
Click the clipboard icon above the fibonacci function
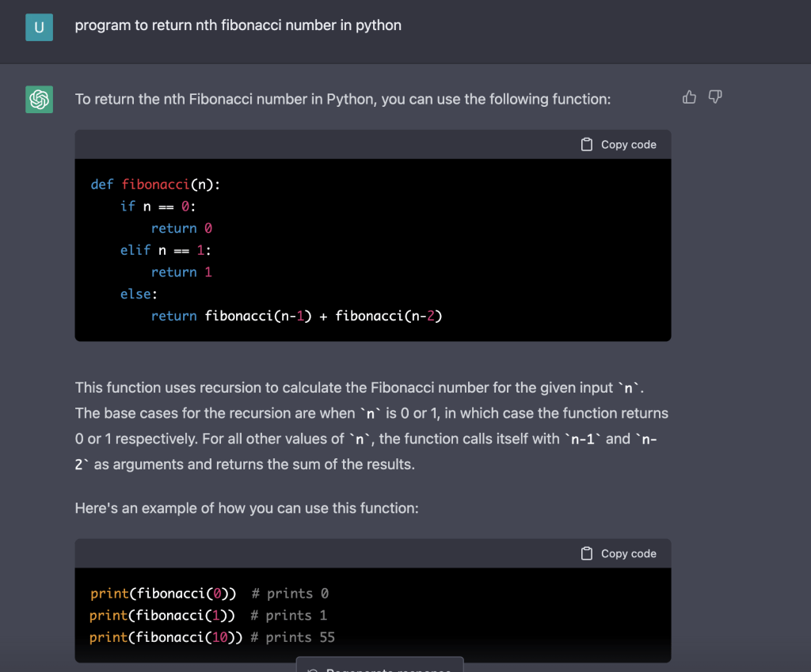tap(587, 145)
